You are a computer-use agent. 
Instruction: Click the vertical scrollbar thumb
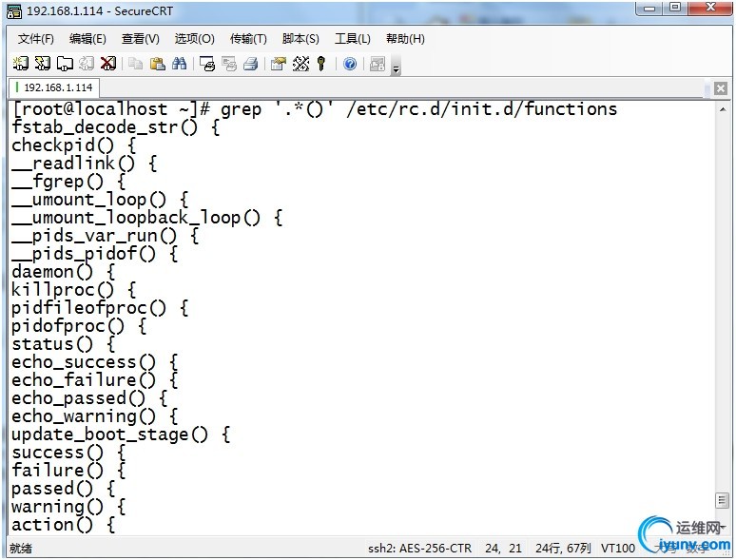tap(722, 500)
